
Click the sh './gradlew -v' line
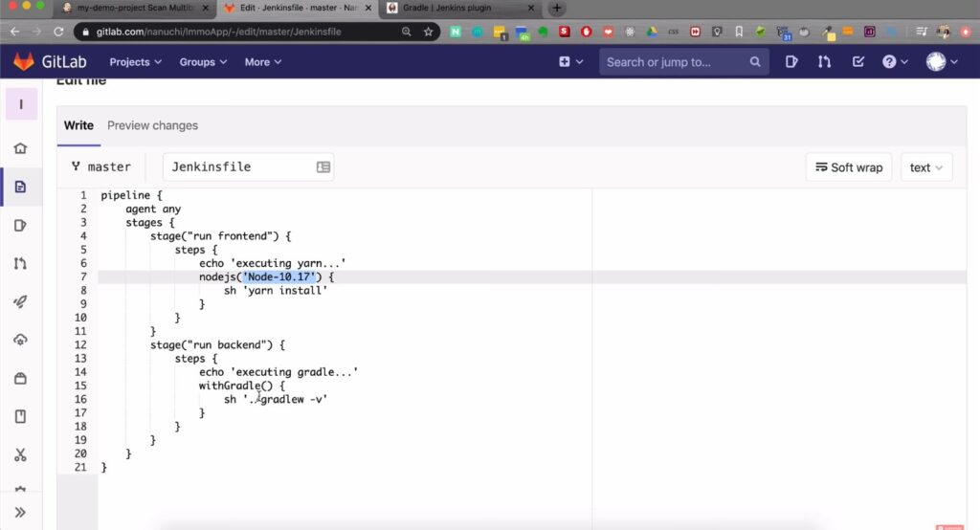coord(276,399)
